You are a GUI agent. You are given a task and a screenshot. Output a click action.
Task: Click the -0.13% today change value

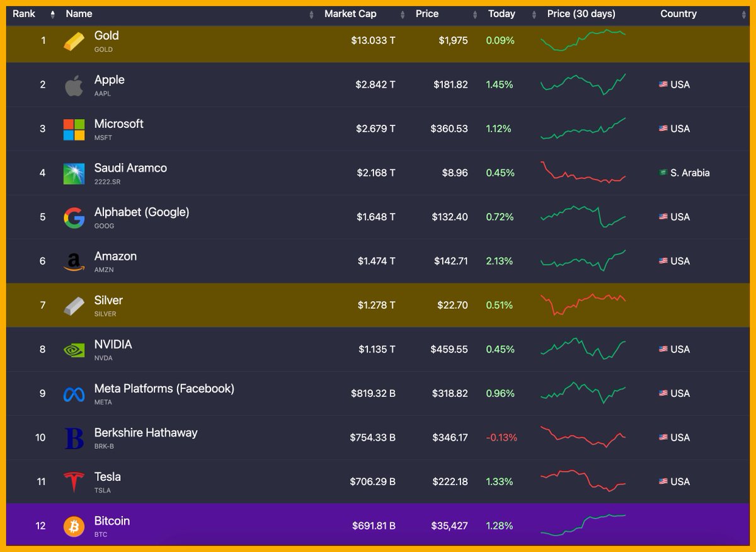coord(501,437)
